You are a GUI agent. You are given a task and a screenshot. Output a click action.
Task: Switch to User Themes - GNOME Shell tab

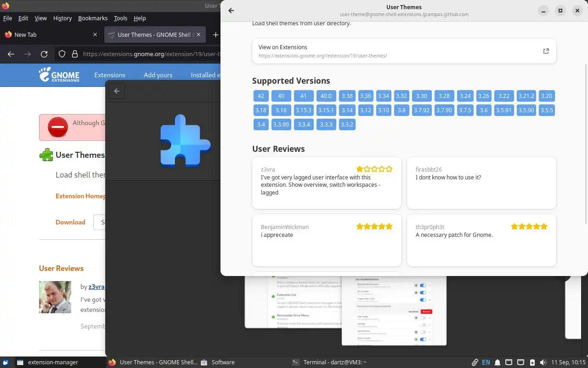[156, 34]
